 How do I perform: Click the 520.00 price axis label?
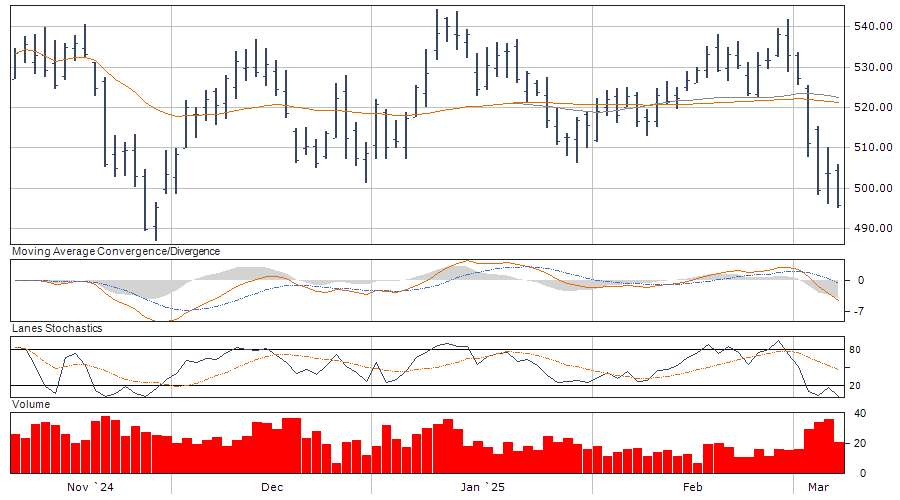tap(872, 107)
